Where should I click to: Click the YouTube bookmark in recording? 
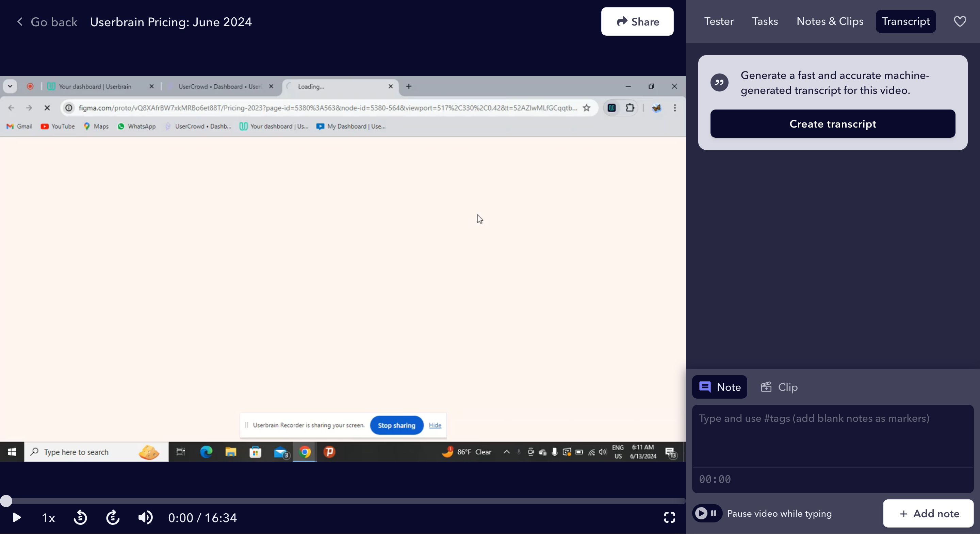tap(58, 126)
